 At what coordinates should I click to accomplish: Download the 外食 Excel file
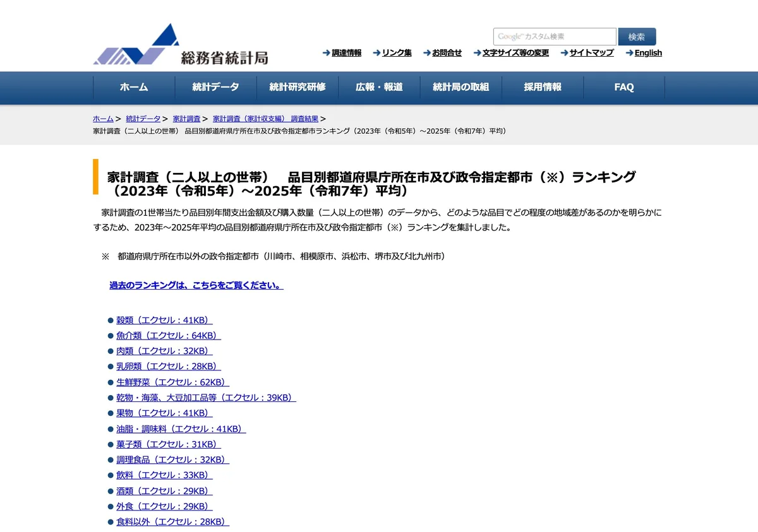(x=164, y=506)
